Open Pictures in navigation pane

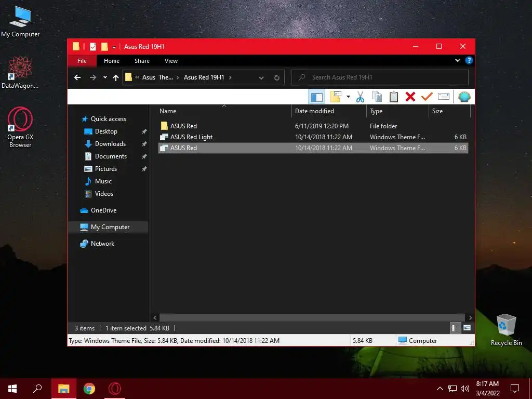(x=105, y=169)
